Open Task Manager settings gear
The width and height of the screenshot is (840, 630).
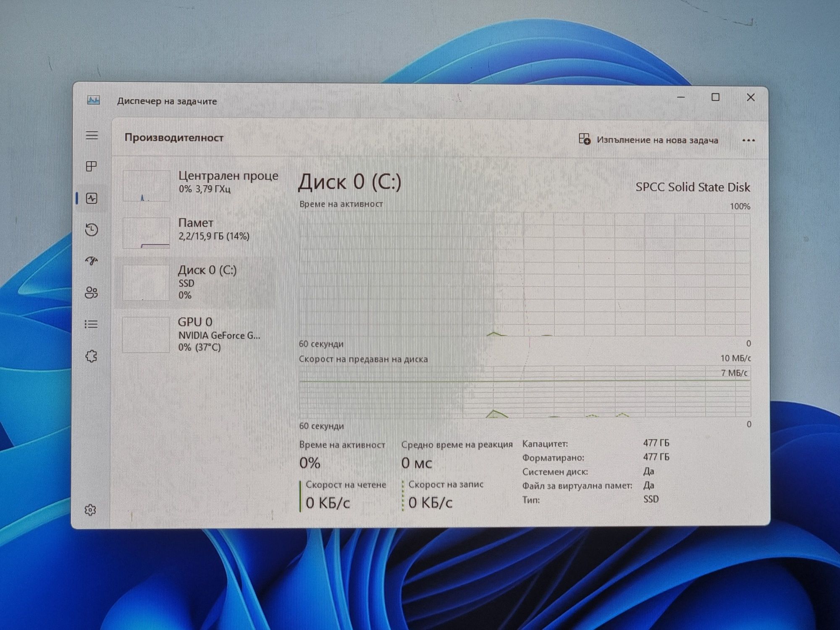(x=90, y=510)
